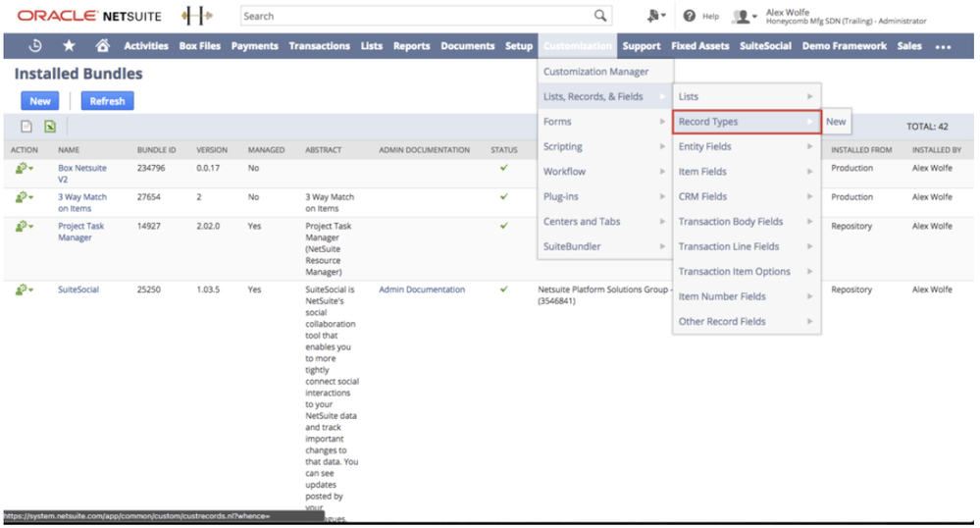Open the Setup menu
Screen dimensions: 980x528
tap(519, 46)
